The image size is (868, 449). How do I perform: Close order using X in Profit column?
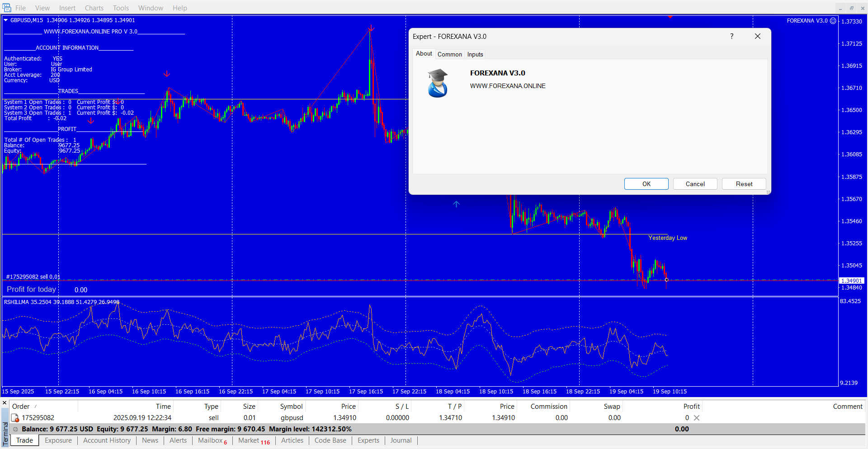(697, 418)
